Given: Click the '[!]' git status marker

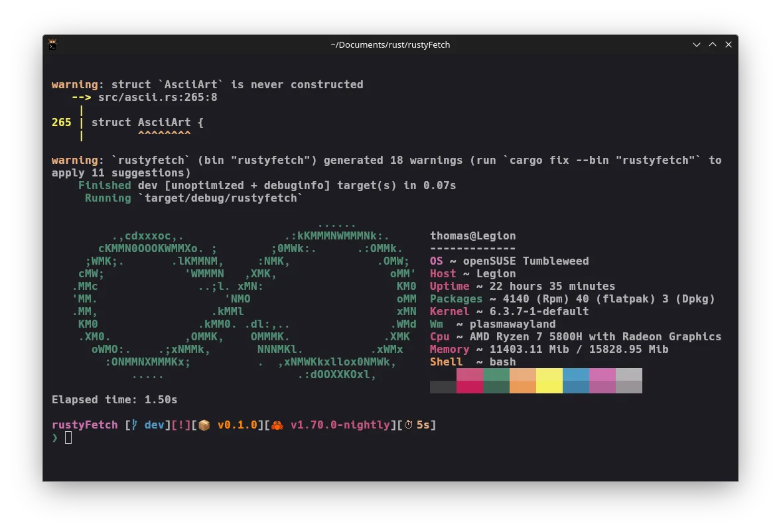Looking at the screenshot, I should (x=180, y=425).
